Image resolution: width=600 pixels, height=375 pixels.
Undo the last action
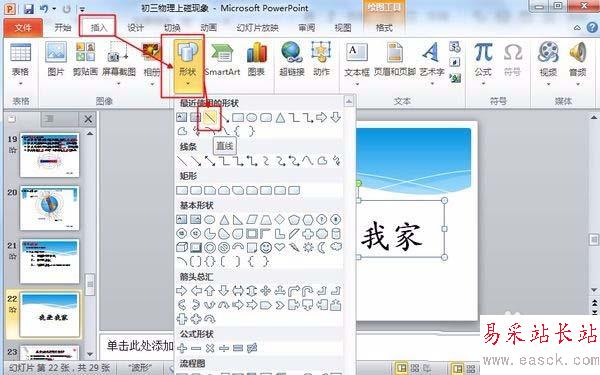(x=44, y=8)
